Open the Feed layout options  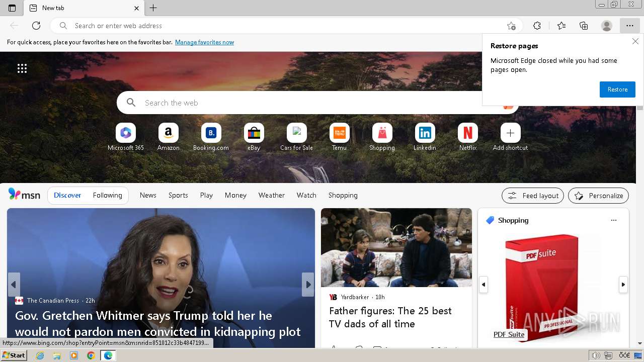(533, 196)
